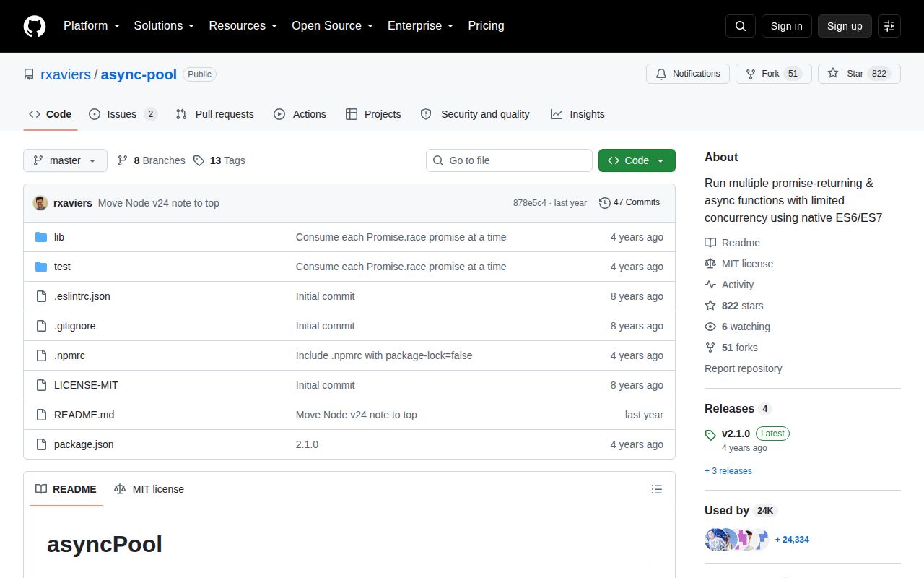This screenshot has width=924, height=578.
Task: Click the release tag icon beside v2.1.0
Action: 710,435
